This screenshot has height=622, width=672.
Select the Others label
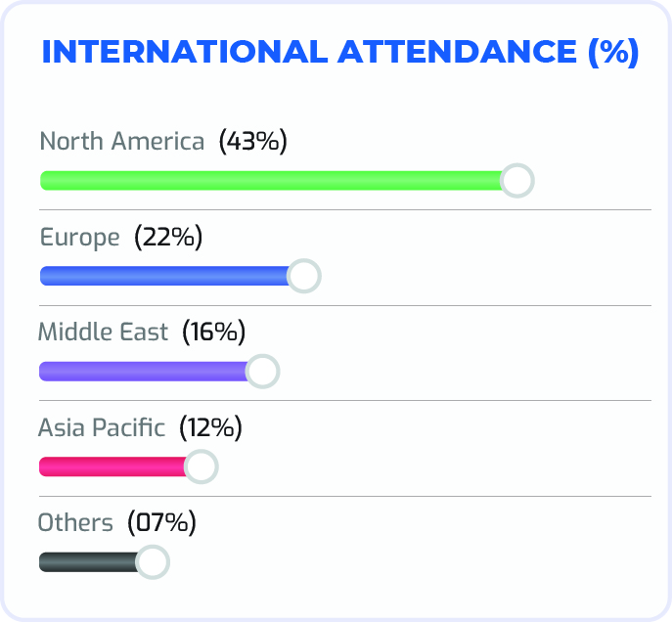(x=75, y=523)
